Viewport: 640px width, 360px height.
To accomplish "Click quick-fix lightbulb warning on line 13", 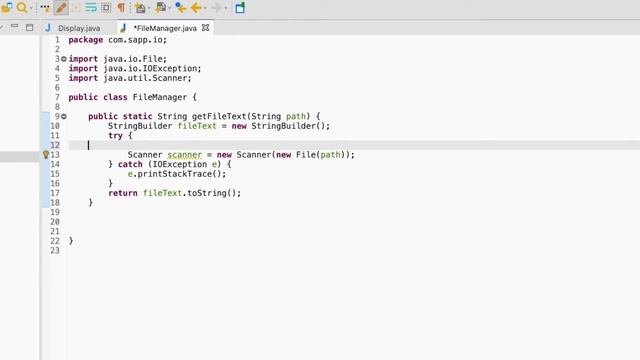I will (46, 155).
